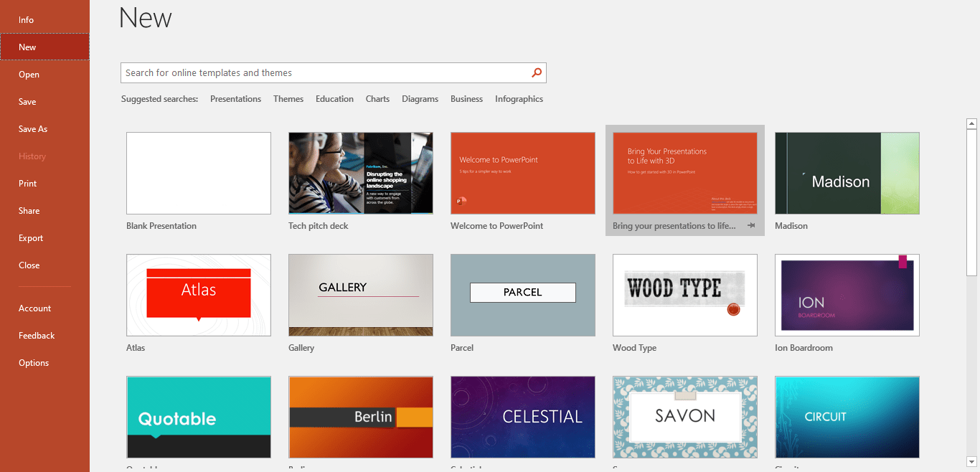
Task: Click the "Ion Boardroom" caption text
Action: tap(804, 348)
